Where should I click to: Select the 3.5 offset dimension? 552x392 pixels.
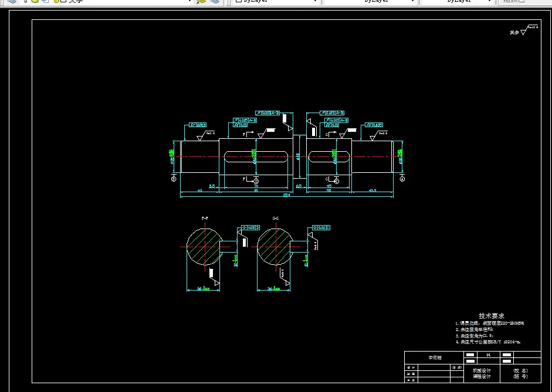(x=212, y=186)
